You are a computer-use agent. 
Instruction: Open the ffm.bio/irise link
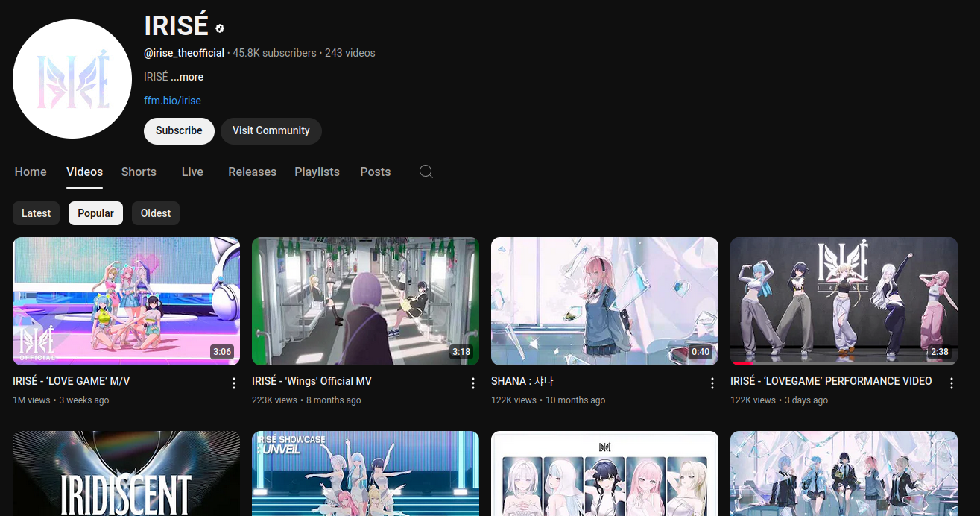pos(172,101)
